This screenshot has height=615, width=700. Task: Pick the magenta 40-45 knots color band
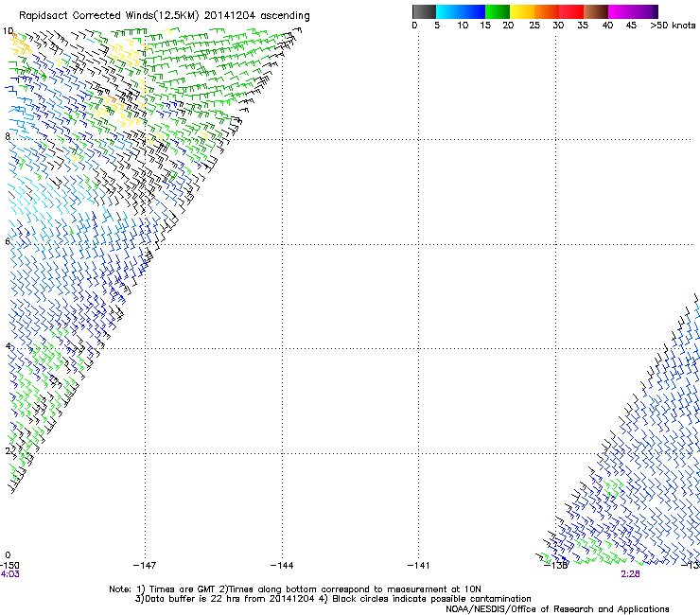pyautogui.click(x=621, y=11)
